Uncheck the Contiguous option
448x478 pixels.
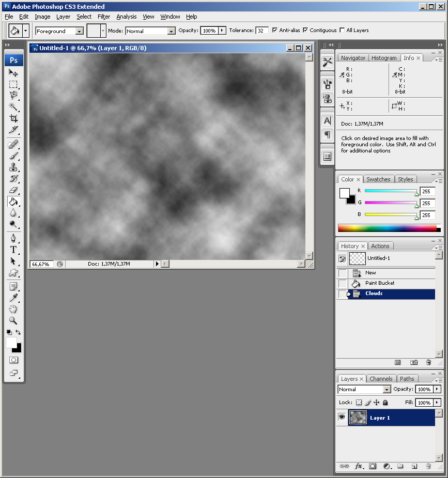305,30
